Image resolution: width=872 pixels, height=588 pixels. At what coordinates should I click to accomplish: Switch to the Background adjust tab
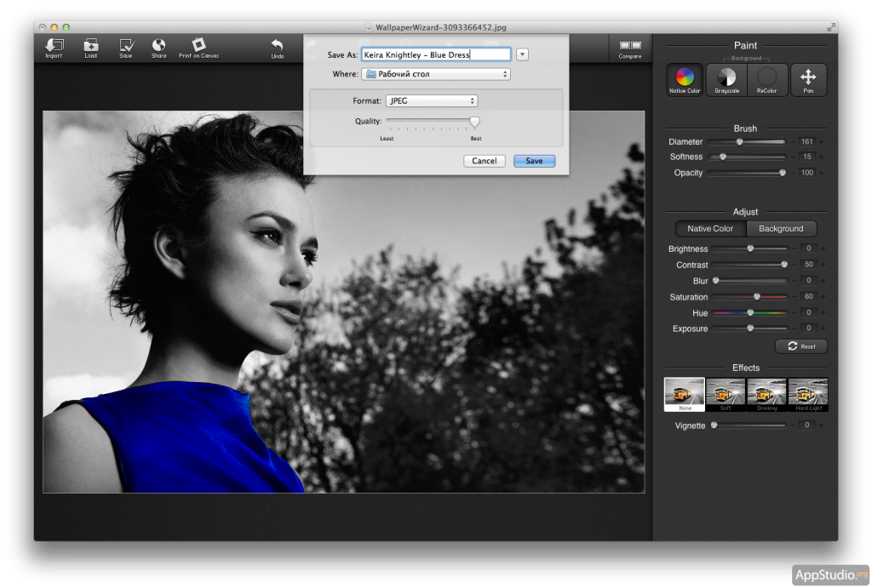point(781,229)
